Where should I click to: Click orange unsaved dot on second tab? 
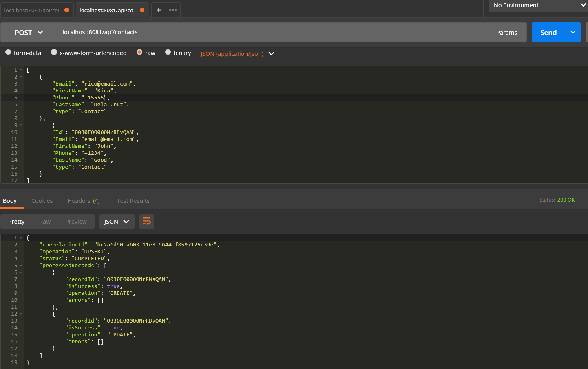[142, 10]
